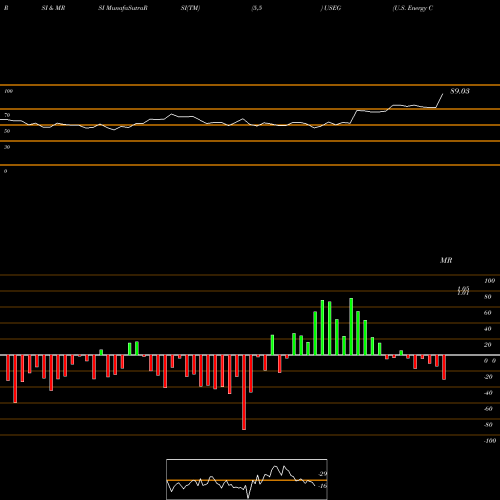500x500 pixels.
Task: Click the 100 label on the MR histogram axis
Action: coord(489,281)
